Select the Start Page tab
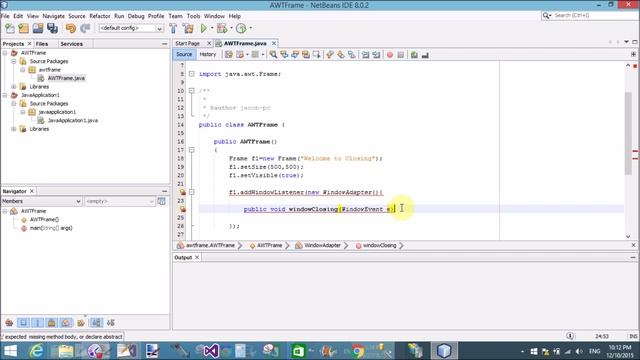This screenshot has height=360, width=640. tap(187, 43)
